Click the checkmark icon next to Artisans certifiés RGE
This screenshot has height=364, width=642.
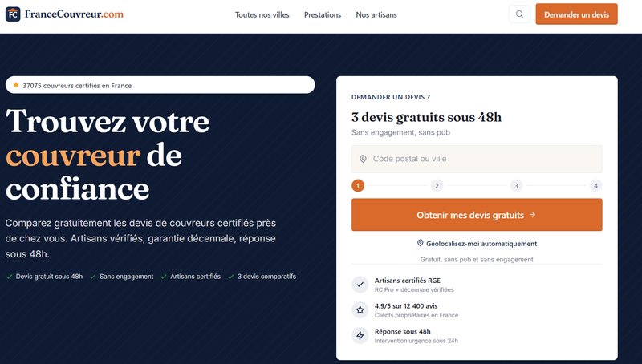tap(360, 285)
